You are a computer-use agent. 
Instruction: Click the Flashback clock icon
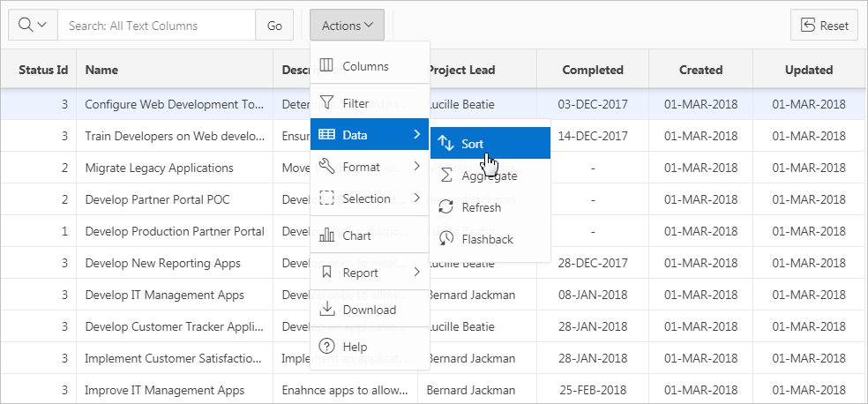[x=446, y=239]
